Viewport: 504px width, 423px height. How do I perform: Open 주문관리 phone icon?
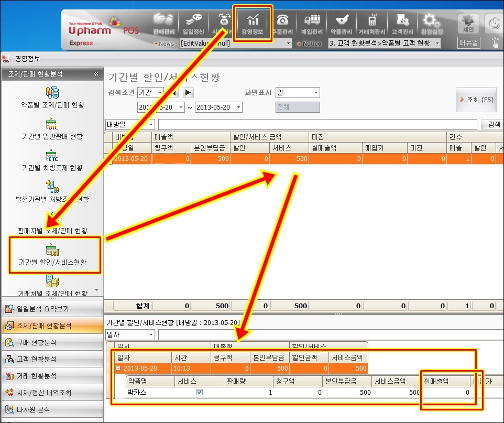(x=282, y=24)
